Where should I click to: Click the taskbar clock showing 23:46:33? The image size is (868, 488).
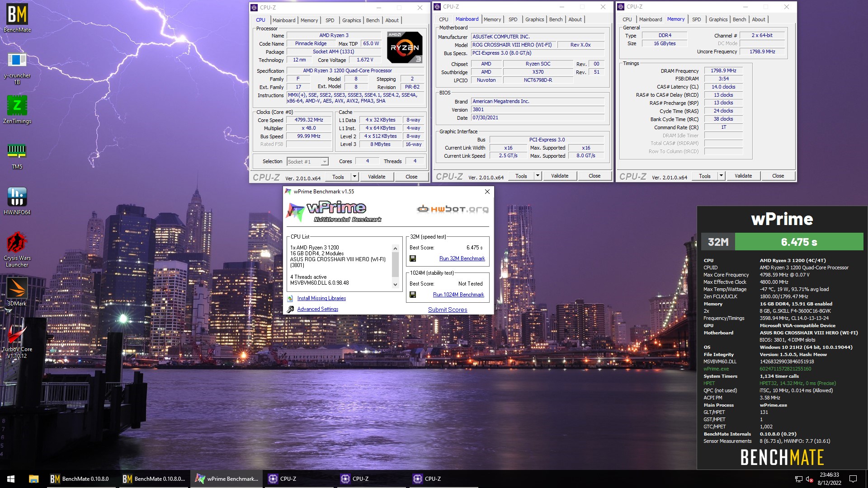coord(829,479)
